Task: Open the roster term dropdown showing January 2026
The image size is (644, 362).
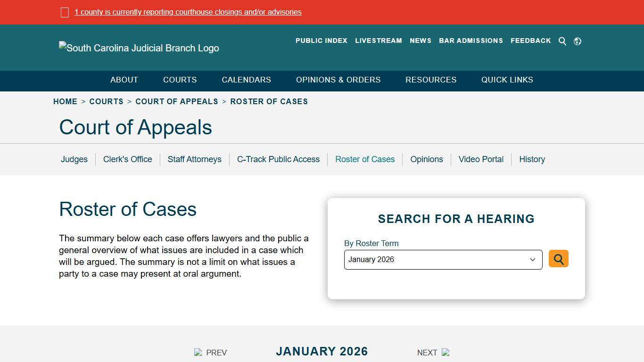Action: [443, 259]
